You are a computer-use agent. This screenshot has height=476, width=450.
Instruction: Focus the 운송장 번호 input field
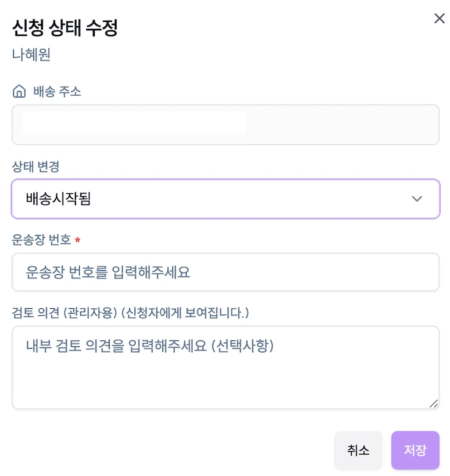pos(226,272)
